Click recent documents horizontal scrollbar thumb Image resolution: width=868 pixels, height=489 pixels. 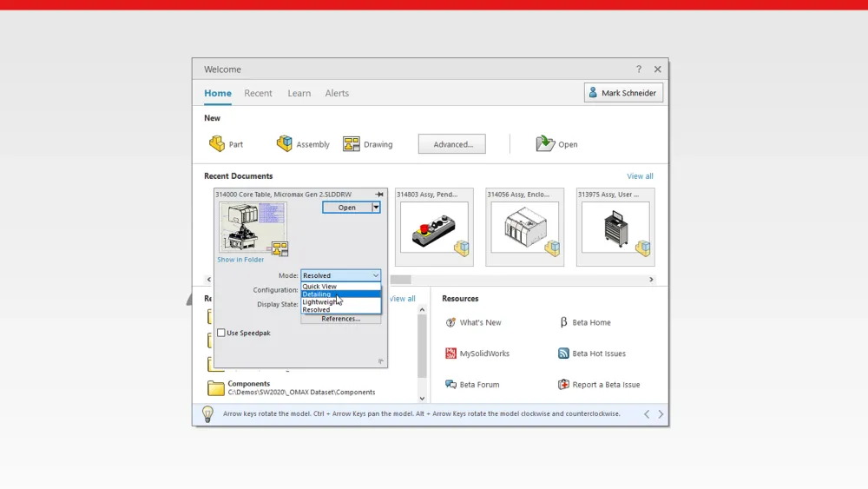coord(400,280)
